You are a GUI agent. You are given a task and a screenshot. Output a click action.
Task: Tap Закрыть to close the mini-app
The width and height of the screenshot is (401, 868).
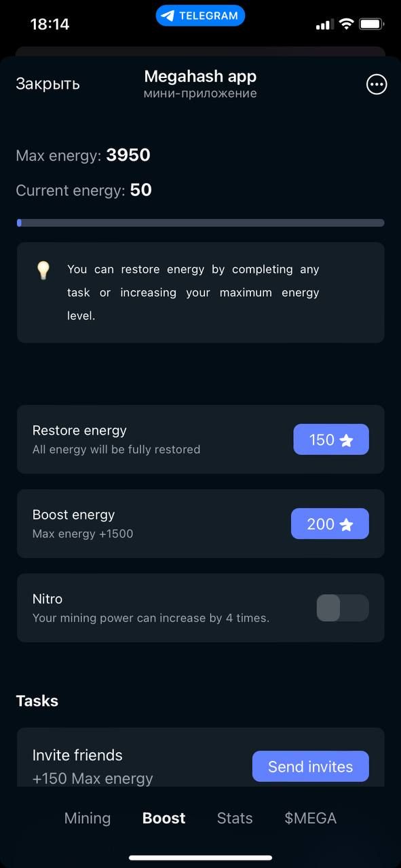click(47, 84)
